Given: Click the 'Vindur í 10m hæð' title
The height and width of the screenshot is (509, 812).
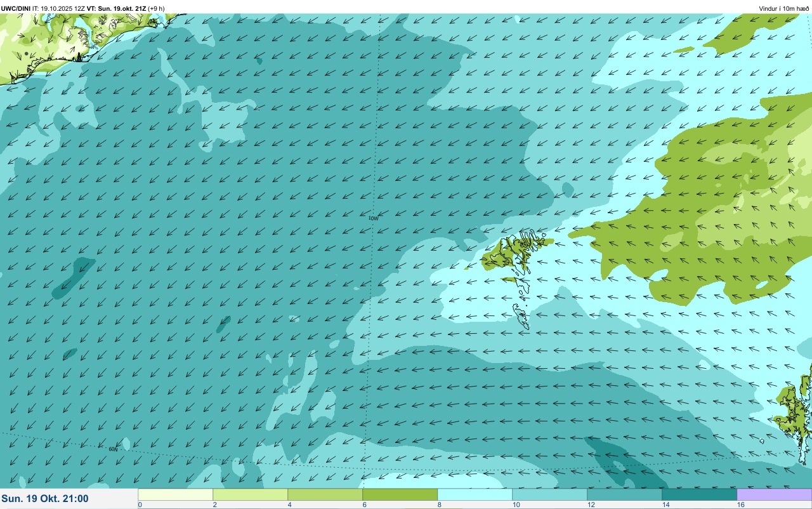Looking at the screenshot, I should (x=783, y=8).
